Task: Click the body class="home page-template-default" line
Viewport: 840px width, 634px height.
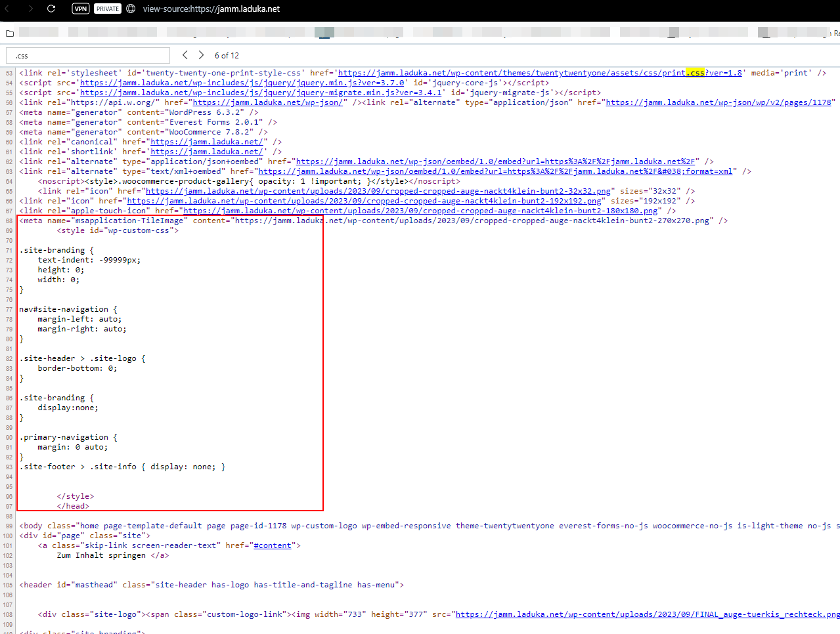Action: [x=430, y=526]
